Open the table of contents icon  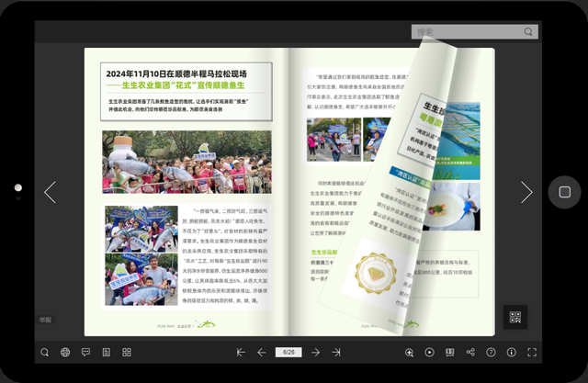(x=107, y=353)
